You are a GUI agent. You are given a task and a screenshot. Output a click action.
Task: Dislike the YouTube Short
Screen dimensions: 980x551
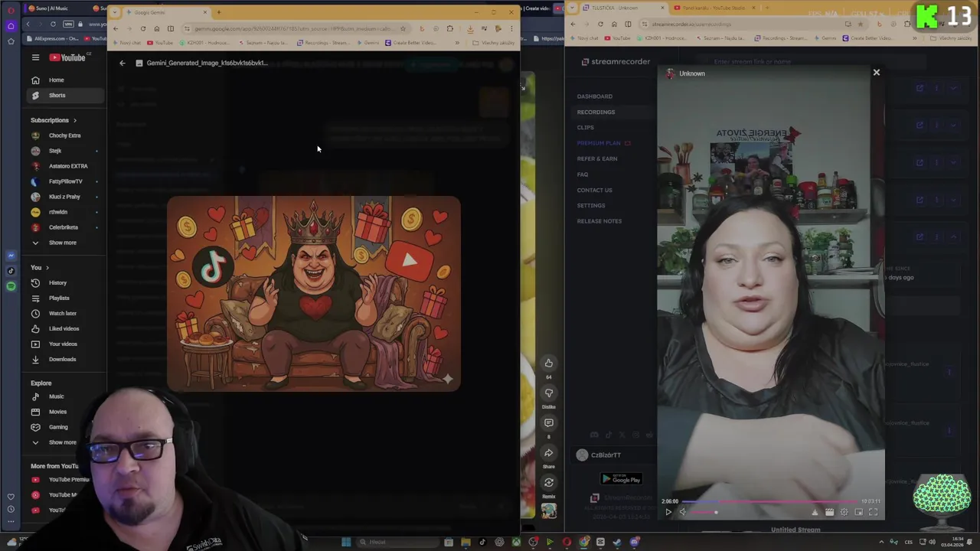point(548,393)
